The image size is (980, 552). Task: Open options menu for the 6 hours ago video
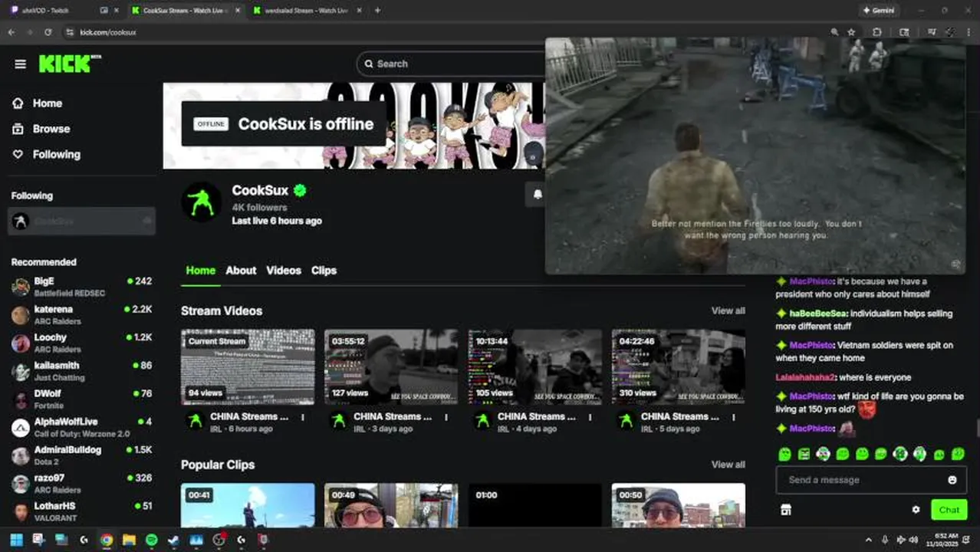[x=303, y=418]
